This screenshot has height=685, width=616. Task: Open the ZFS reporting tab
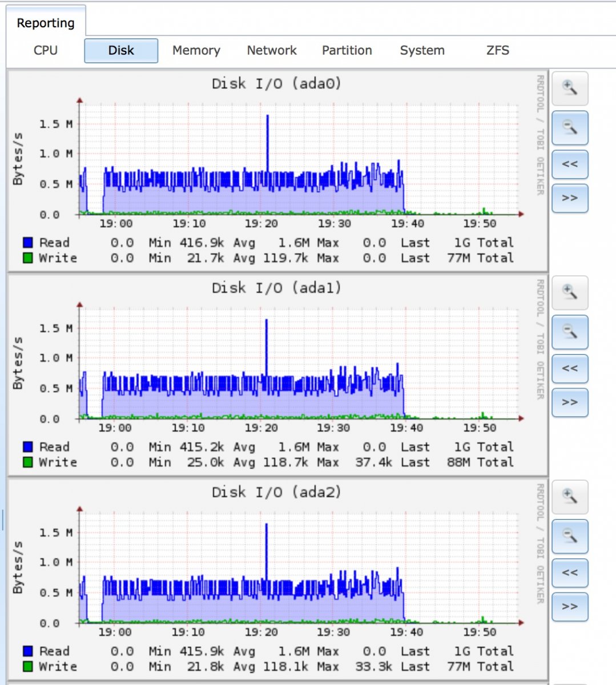pyautogui.click(x=498, y=50)
